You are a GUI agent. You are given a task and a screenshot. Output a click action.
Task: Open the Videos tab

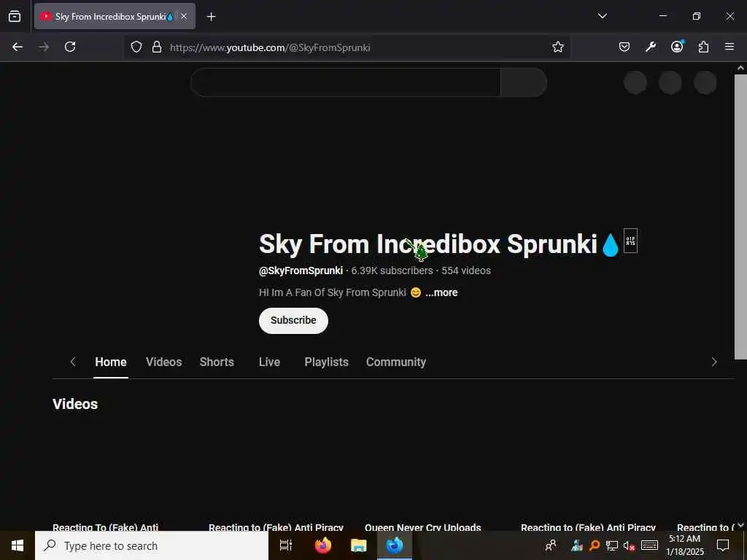(164, 362)
